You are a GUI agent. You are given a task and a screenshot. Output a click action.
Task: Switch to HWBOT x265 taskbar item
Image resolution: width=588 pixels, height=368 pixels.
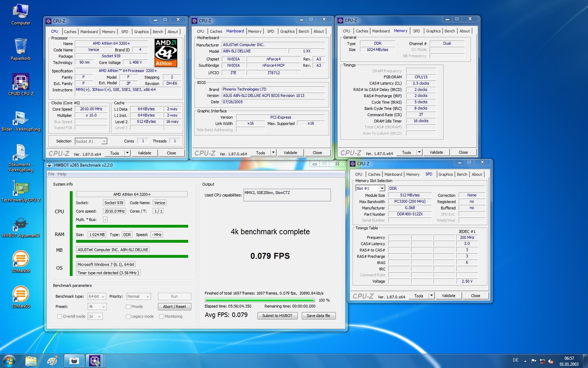coord(74,361)
